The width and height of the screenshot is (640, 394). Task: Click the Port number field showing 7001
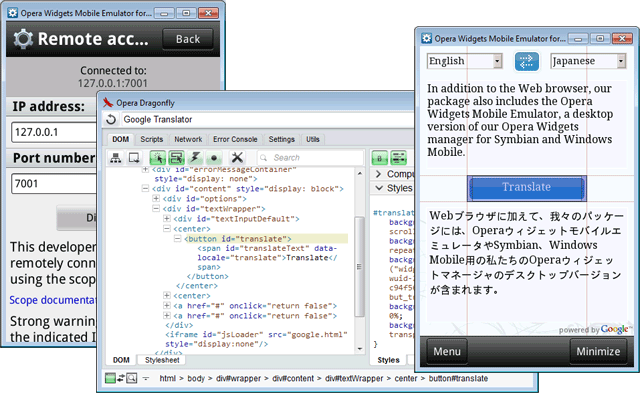coord(54,184)
